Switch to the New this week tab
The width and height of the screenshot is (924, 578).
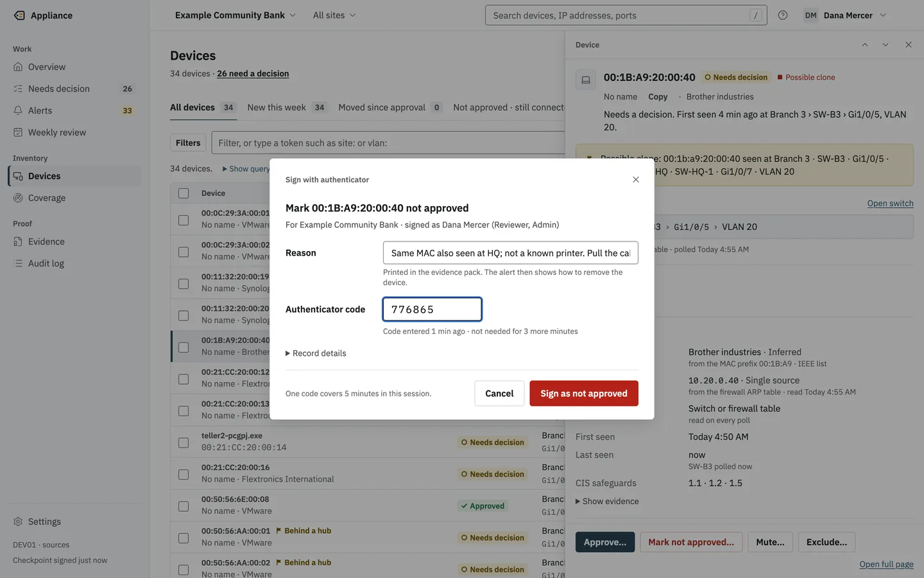287,108
